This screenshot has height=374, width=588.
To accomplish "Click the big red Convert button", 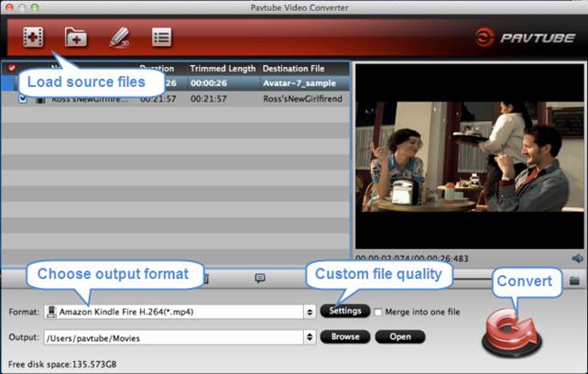I will 511,335.
